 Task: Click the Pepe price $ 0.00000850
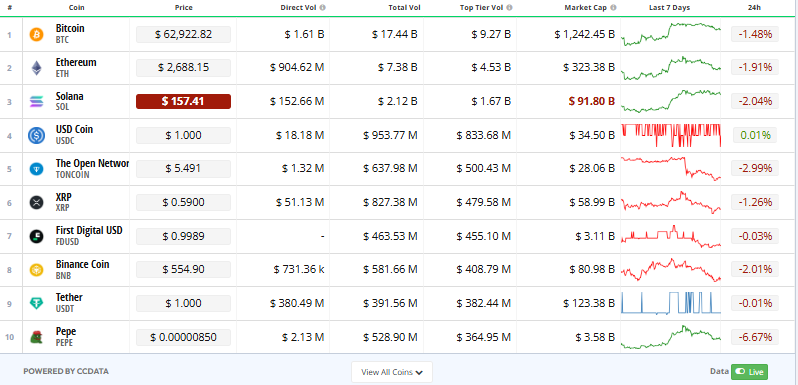183,337
